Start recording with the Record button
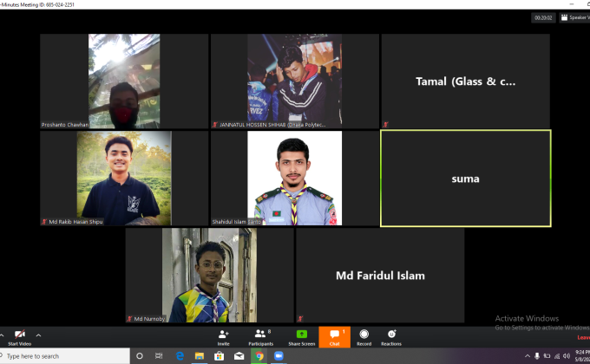The width and height of the screenshot is (590, 364). click(x=364, y=337)
